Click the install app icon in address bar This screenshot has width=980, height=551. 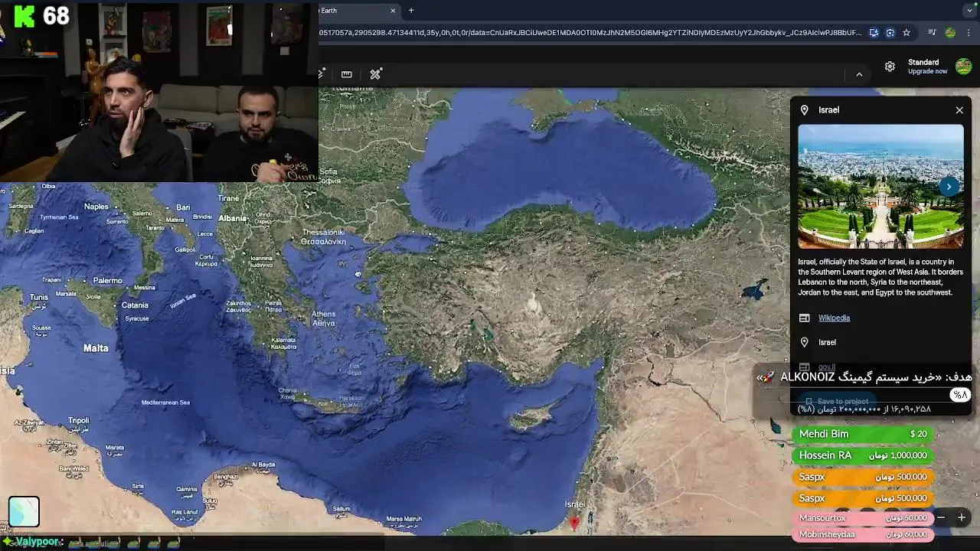(x=874, y=33)
